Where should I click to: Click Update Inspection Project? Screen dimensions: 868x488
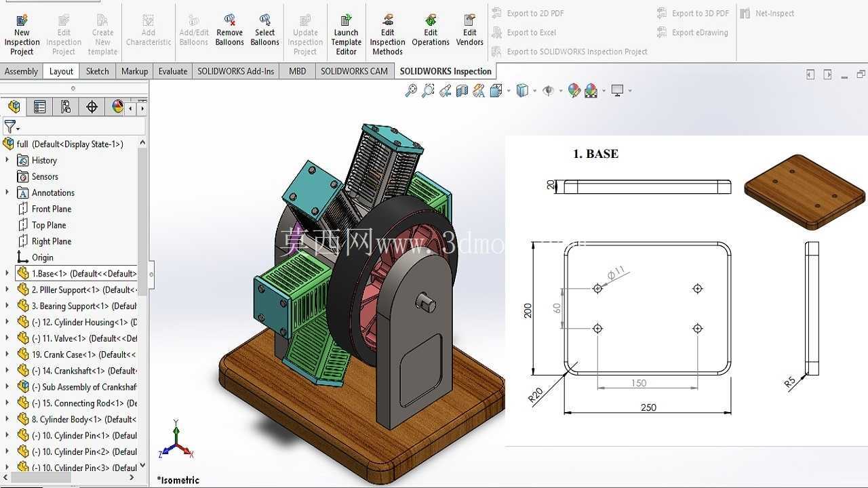tap(305, 34)
